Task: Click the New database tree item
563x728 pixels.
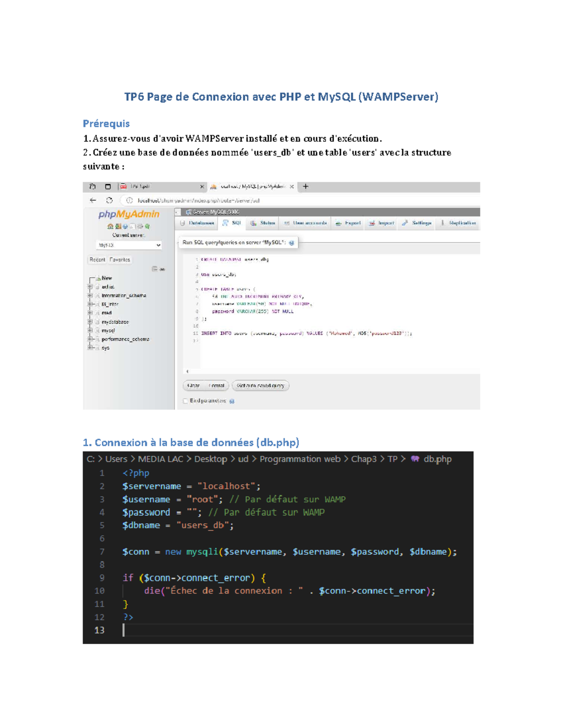Action: (107, 278)
